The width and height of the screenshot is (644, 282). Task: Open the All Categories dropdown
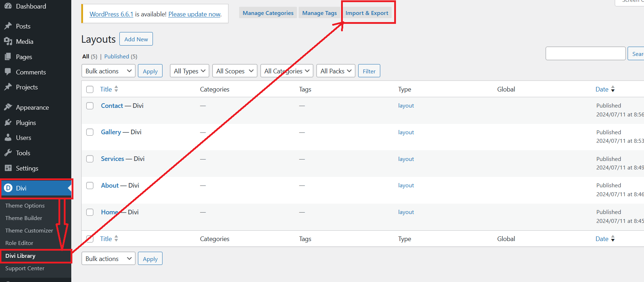point(287,71)
